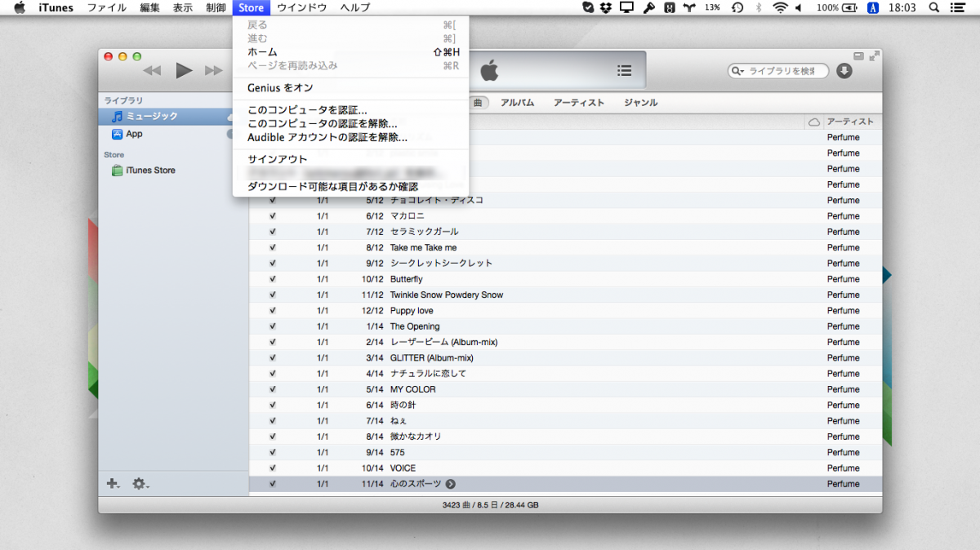This screenshot has width=980, height=550.
Task: Uncheck the checkbox next to Butterfly
Action: (x=272, y=278)
